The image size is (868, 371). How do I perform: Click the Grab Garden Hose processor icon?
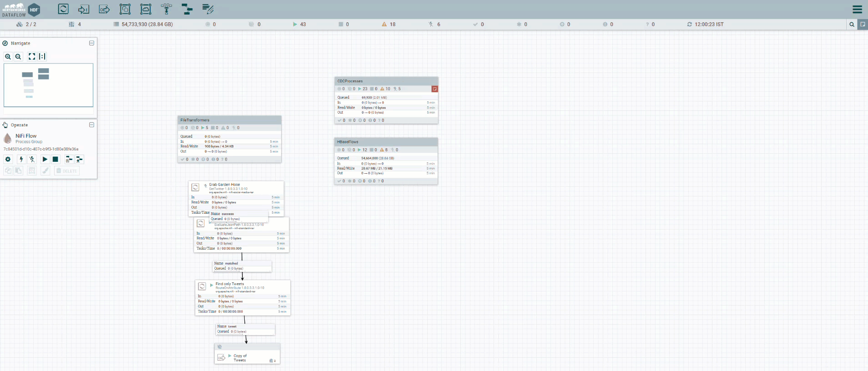pos(195,187)
